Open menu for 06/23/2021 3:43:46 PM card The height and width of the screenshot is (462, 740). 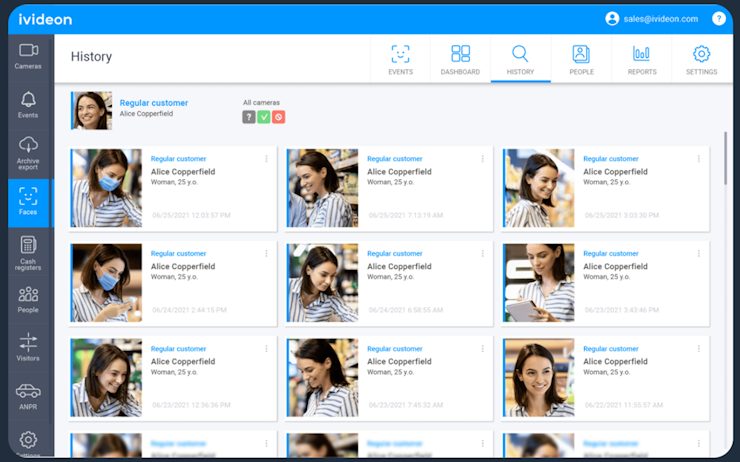(x=698, y=254)
